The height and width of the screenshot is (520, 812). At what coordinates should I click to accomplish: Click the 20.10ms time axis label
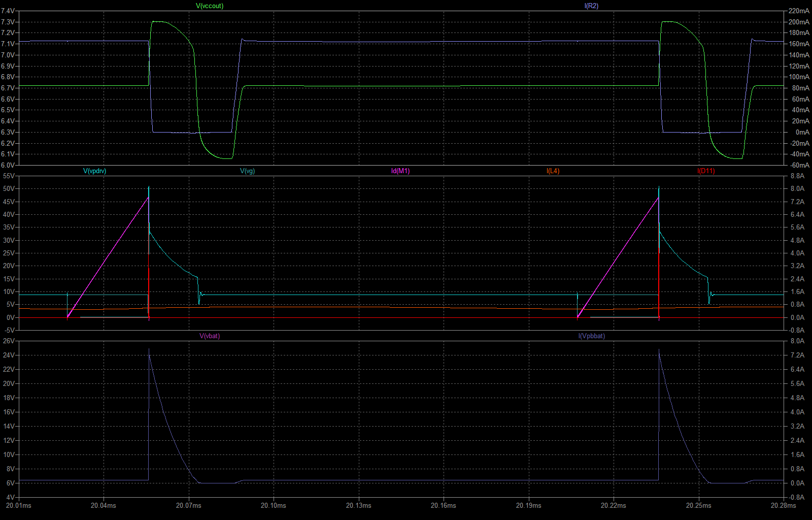point(274,506)
